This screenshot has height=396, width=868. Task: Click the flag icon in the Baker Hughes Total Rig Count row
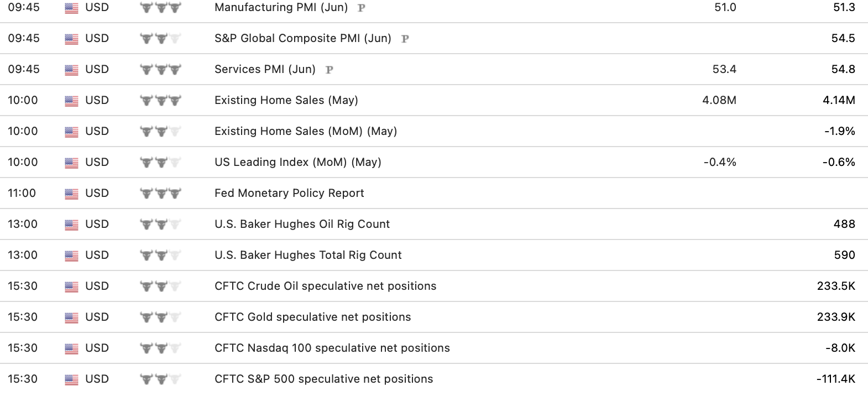(71, 256)
